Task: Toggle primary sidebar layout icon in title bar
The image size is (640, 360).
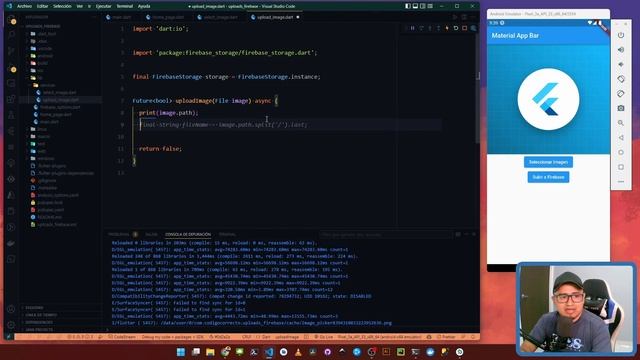Action: tap(408, 6)
